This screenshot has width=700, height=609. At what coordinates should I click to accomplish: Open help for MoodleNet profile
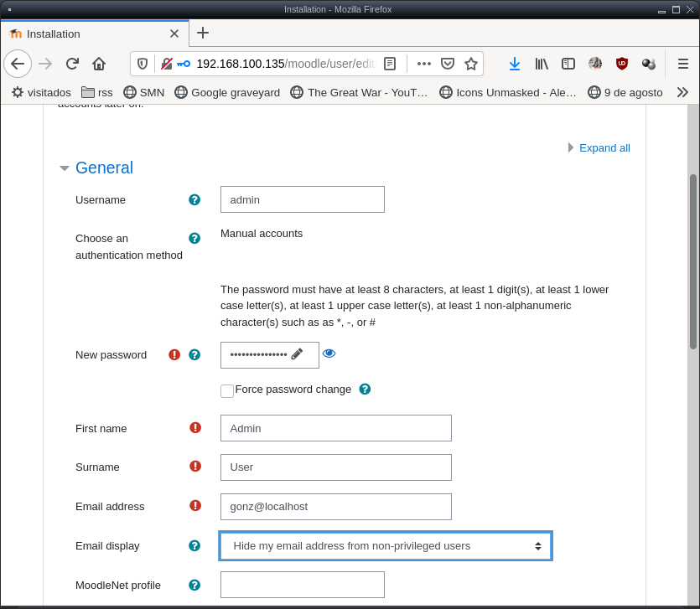click(x=194, y=585)
